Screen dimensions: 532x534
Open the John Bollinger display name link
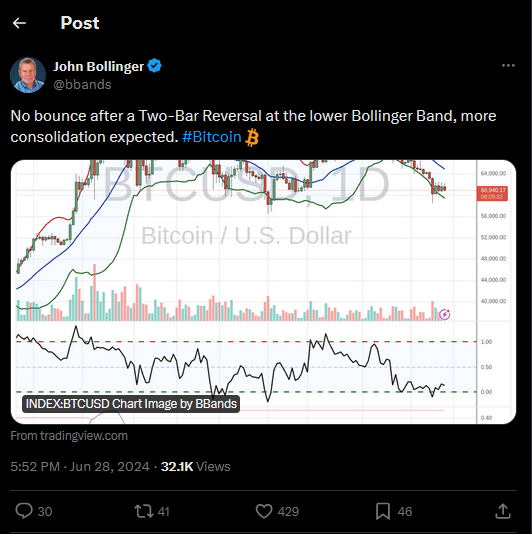[x=98, y=66]
